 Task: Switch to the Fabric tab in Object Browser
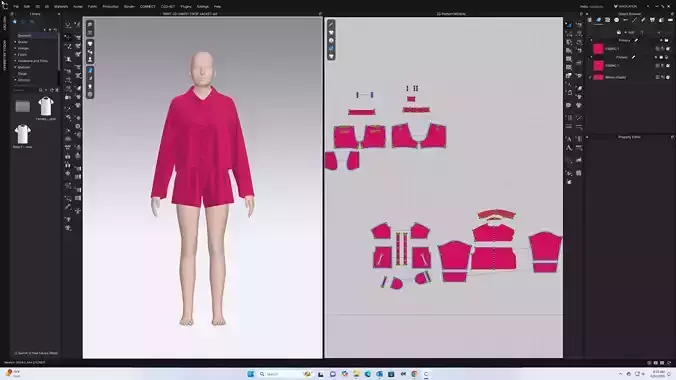pos(599,20)
